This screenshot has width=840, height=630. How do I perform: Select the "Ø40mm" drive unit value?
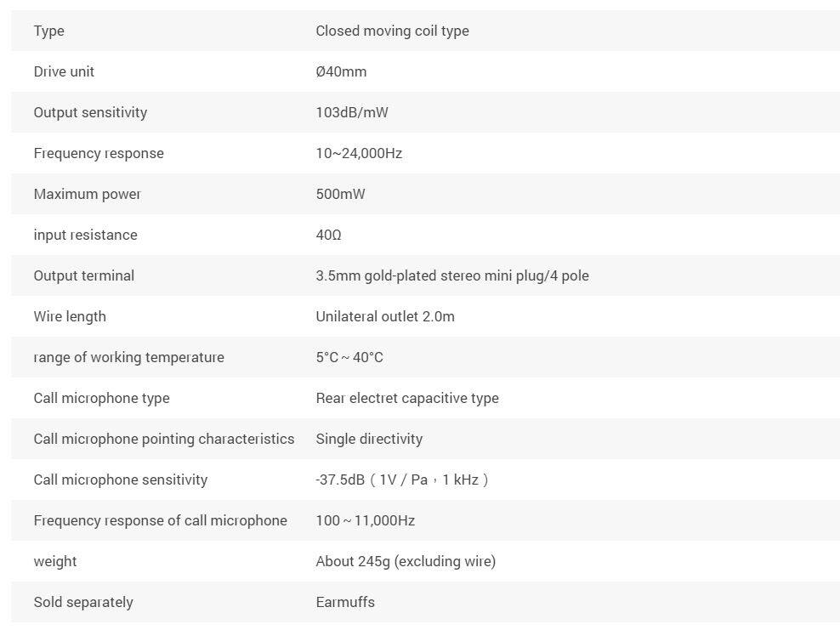341,71
